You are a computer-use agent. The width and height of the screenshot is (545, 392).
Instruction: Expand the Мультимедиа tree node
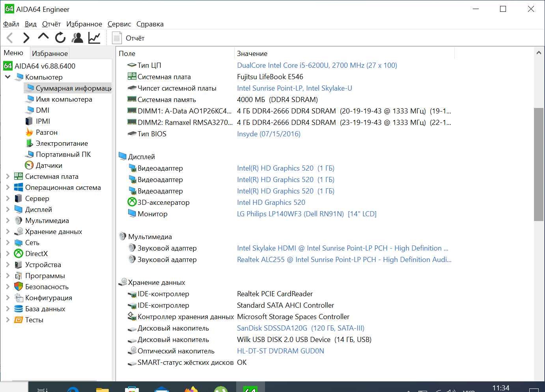pyautogui.click(x=7, y=221)
